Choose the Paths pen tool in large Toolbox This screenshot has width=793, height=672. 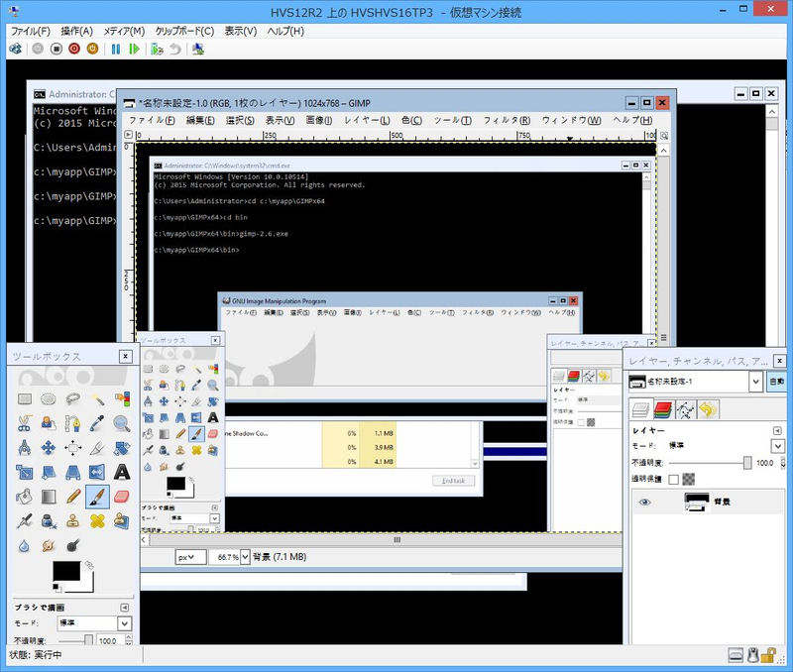pos(72,423)
